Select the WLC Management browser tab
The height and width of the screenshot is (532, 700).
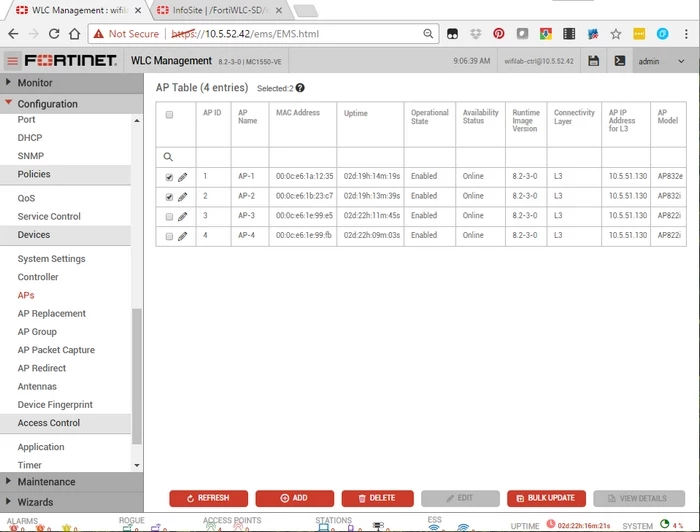pos(80,10)
